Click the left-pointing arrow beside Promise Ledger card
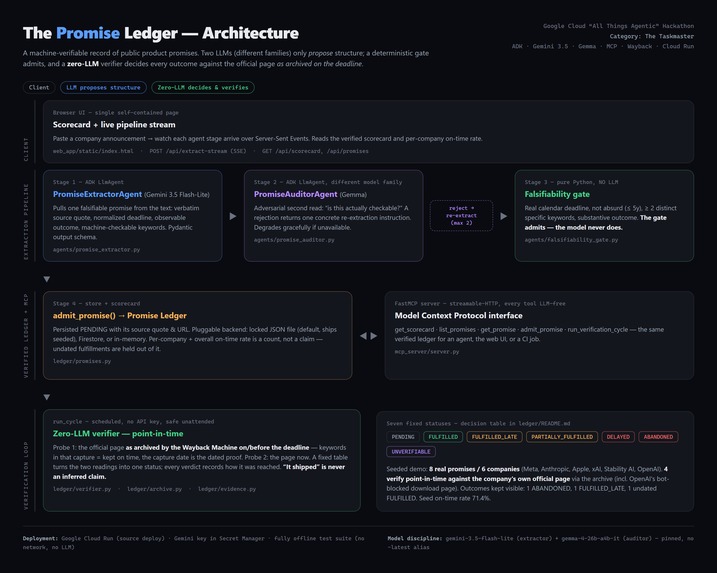The height and width of the screenshot is (573, 717). point(363,336)
